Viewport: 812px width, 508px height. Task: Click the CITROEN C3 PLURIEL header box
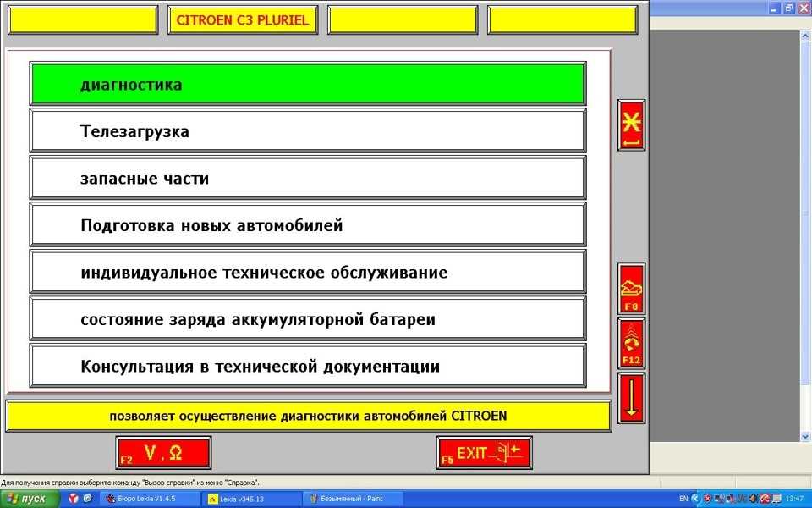coord(243,20)
